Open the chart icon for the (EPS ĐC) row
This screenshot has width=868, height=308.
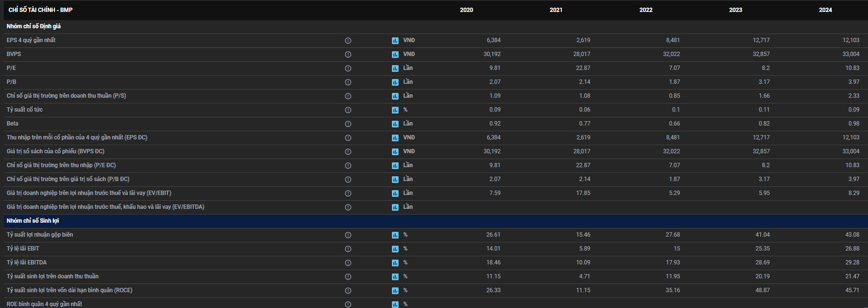click(395, 138)
